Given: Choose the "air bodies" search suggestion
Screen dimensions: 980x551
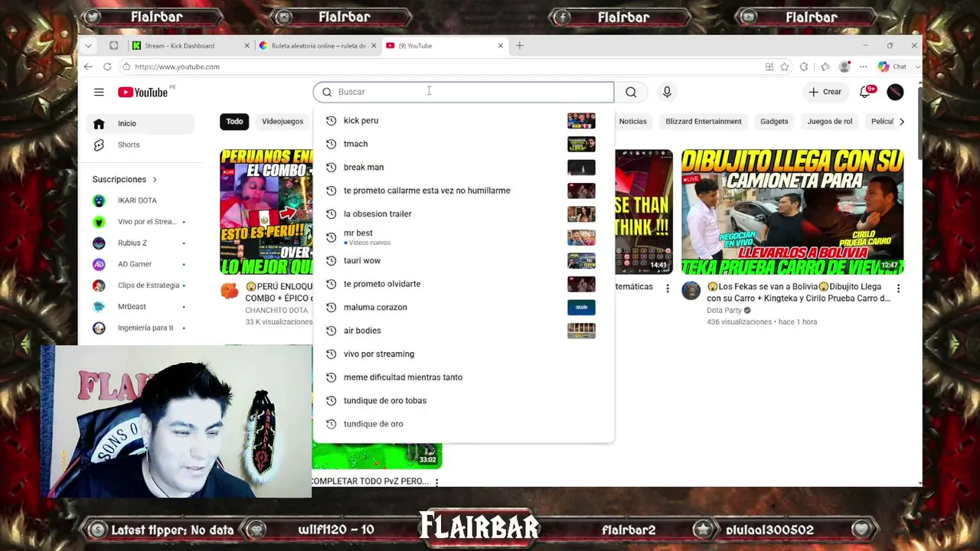Looking at the screenshot, I should tap(463, 331).
